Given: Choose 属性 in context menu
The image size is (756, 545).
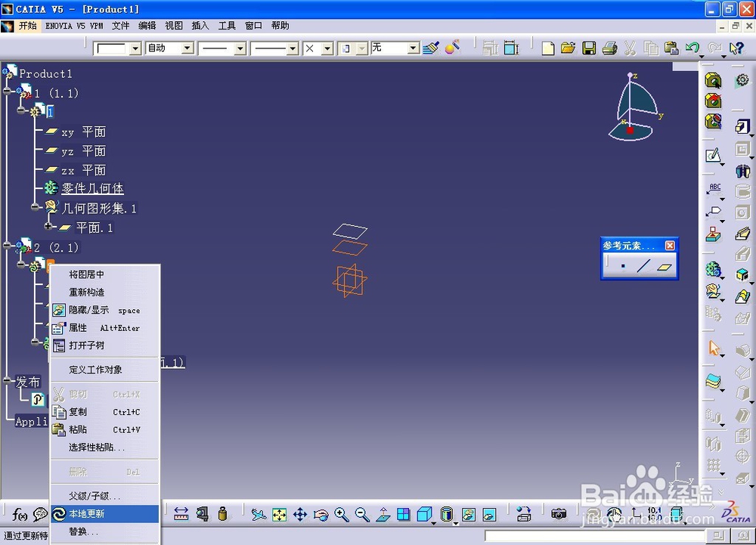Looking at the screenshot, I should pyautogui.click(x=104, y=327).
